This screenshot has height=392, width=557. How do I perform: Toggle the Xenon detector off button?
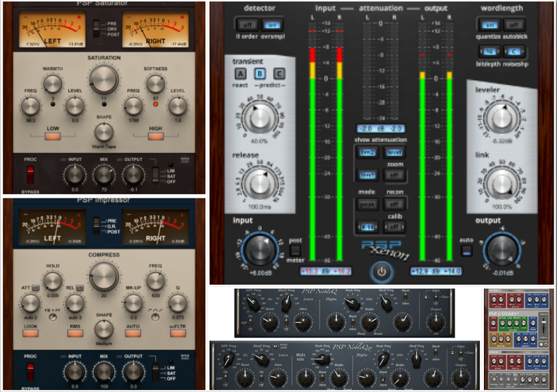[x=247, y=25]
